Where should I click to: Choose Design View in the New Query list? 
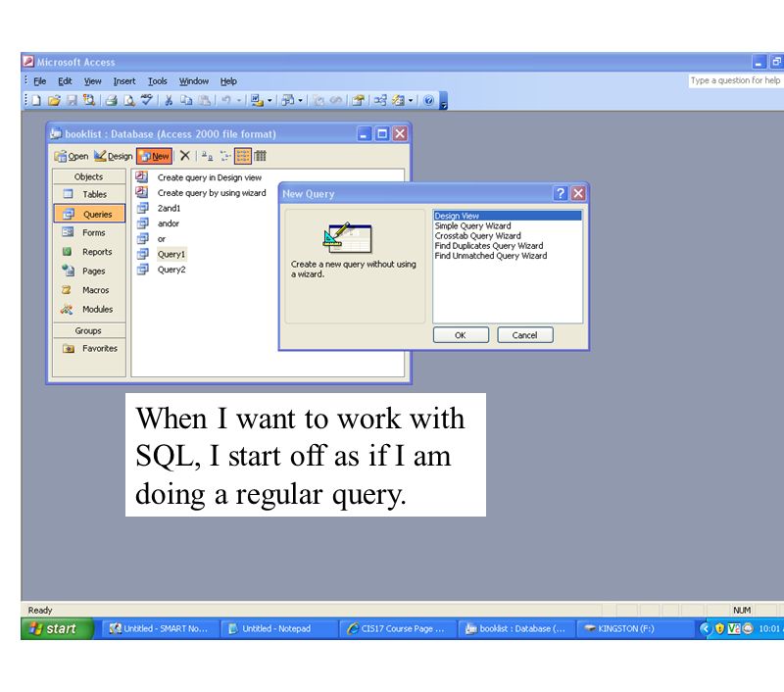point(507,216)
